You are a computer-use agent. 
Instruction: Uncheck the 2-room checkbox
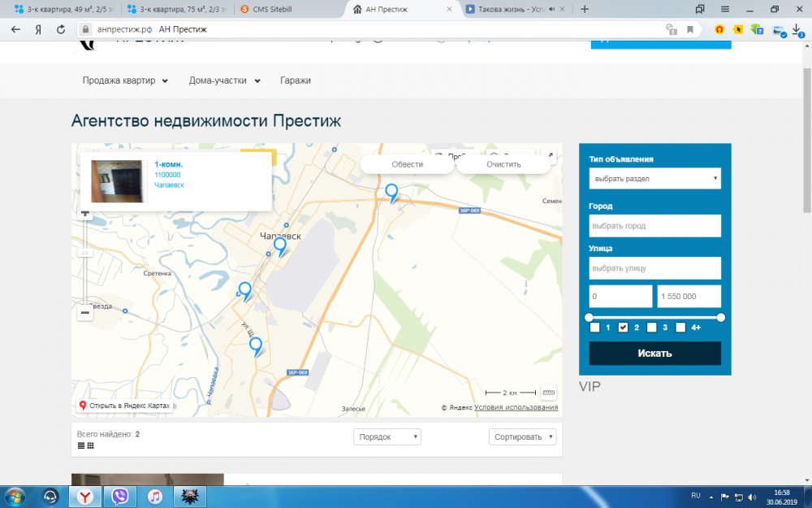624,328
